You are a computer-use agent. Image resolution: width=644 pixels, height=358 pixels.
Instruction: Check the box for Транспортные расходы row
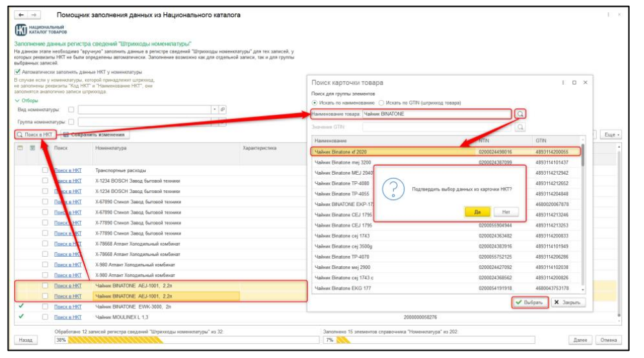[45, 170]
